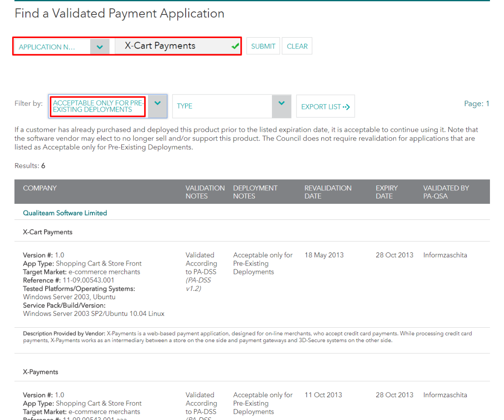Select the REVALIDATION DATE column header
Screen dimensions: 504x420
tap(328, 192)
